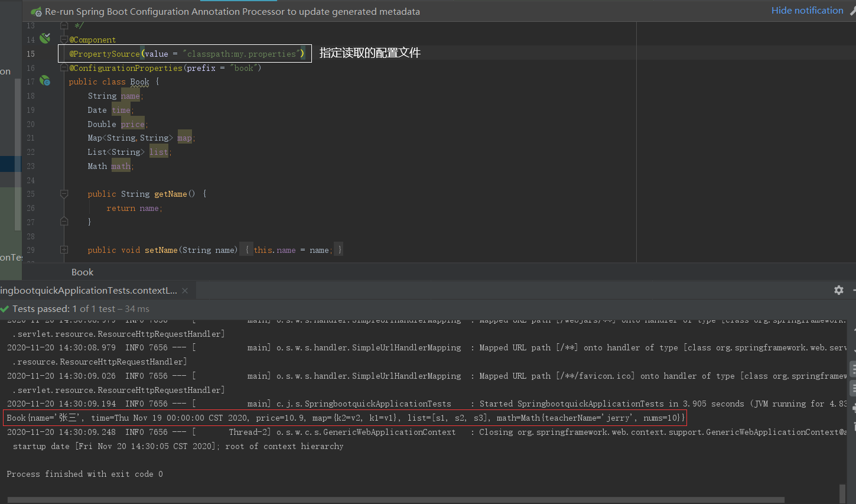Collapse the comment block ending on line 13
This screenshot has width=856, height=504.
click(64, 26)
